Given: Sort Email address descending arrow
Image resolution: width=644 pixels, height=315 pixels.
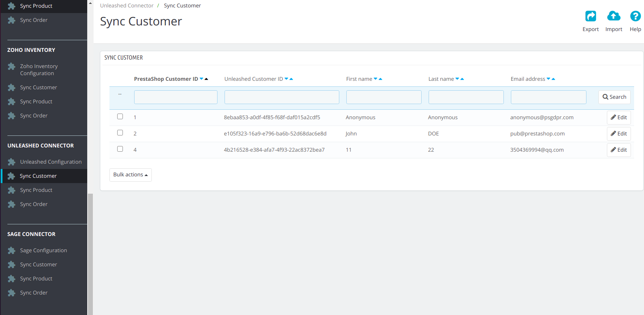Looking at the screenshot, I should 549,79.
